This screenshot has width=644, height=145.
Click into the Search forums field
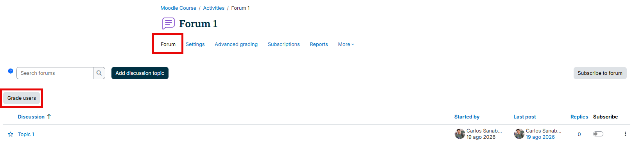coord(55,73)
